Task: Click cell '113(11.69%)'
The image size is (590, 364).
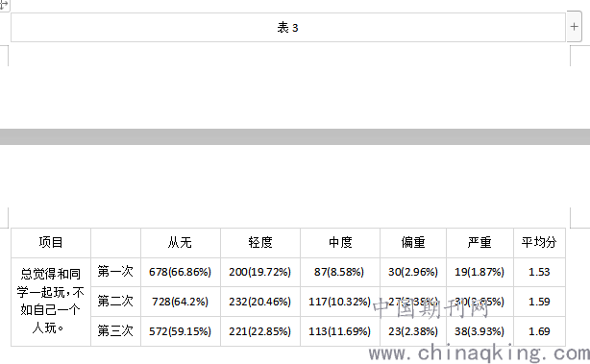Action: (x=340, y=331)
